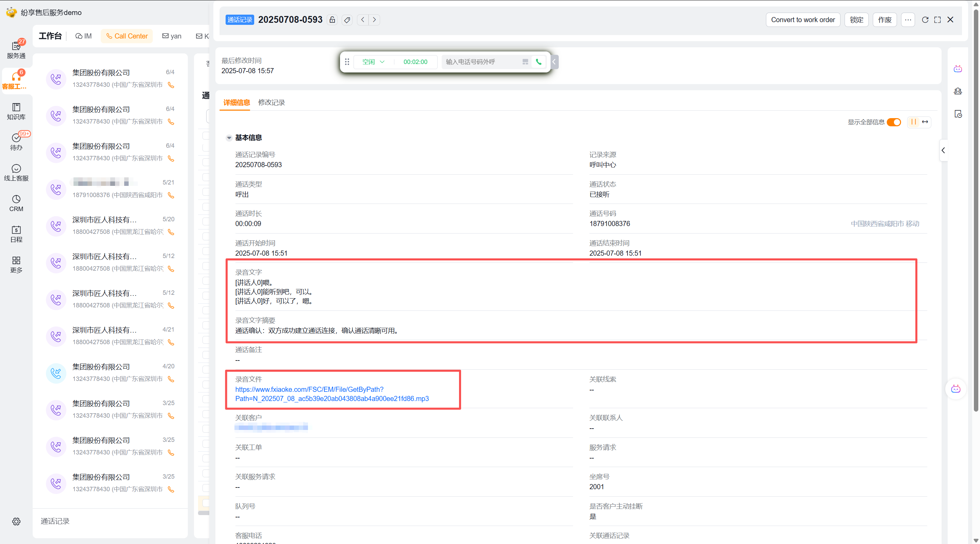Image resolution: width=980 pixels, height=544 pixels.
Task: Open the 录音文件 mp3 recording link
Action: 332,394
